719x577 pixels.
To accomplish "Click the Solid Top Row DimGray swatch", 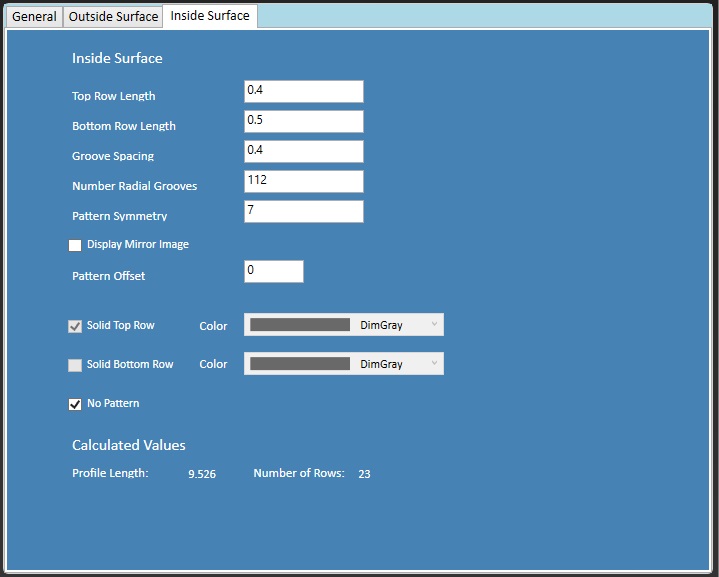I will 300,325.
